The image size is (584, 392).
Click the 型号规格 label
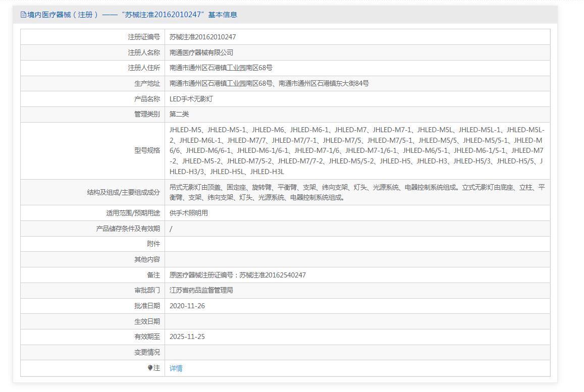[147, 150]
